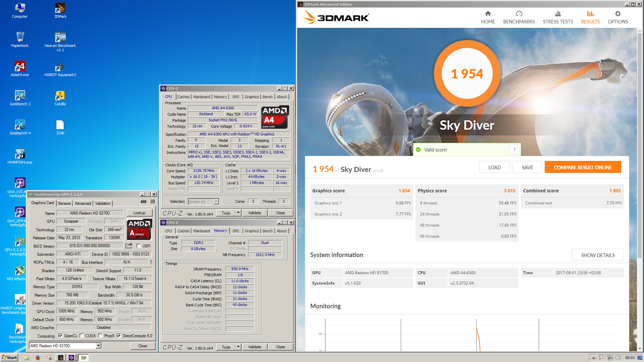The image size is (644, 362).
Task: Click the LOAD button in 3DMark
Action: tap(494, 167)
